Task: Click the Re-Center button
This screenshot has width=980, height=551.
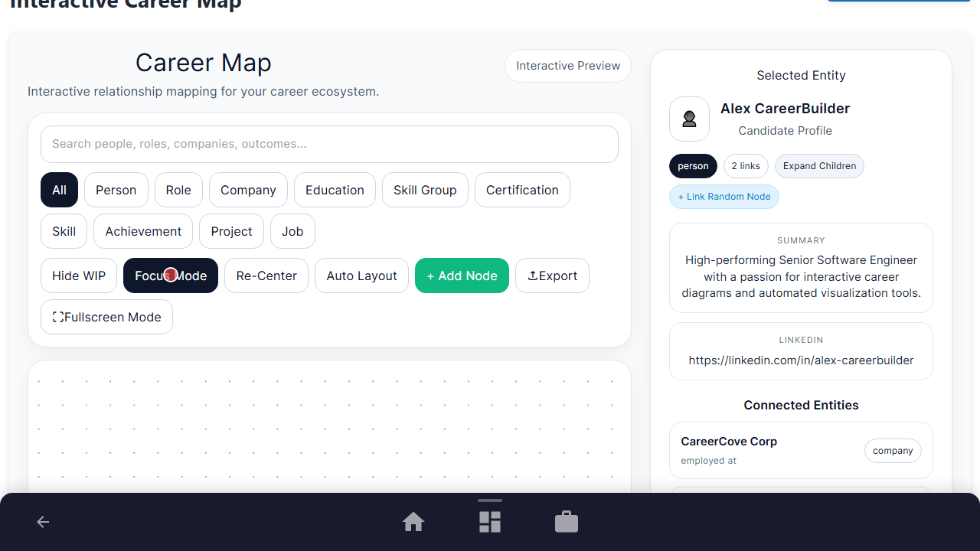Action: coord(266,275)
